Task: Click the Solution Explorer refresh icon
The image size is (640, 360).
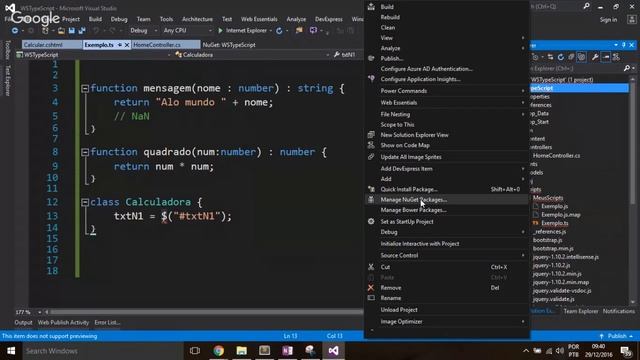Action: coord(561,57)
